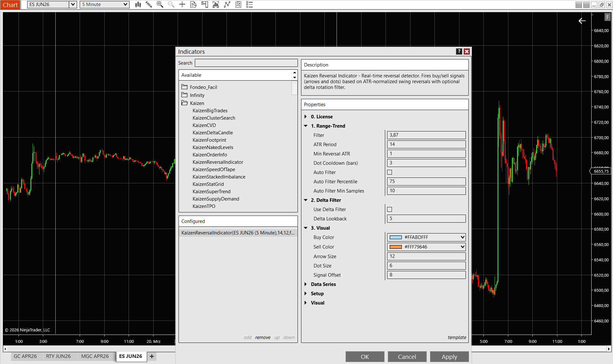Open the chart properties list icon

(250, 4)
